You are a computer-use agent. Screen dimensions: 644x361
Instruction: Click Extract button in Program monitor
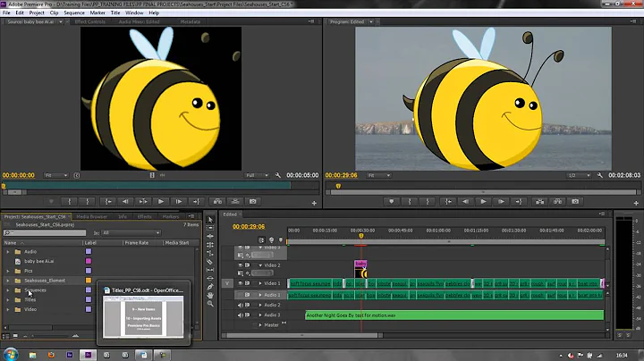pyautogui.click(x=557, y=201)
